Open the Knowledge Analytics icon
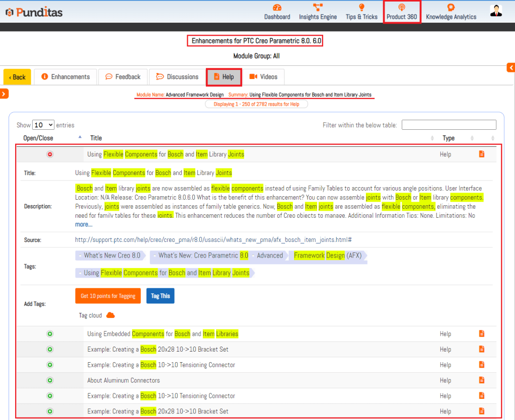This screenshot has height=420, width=515. pyautogui.click(x=451, y=8)
